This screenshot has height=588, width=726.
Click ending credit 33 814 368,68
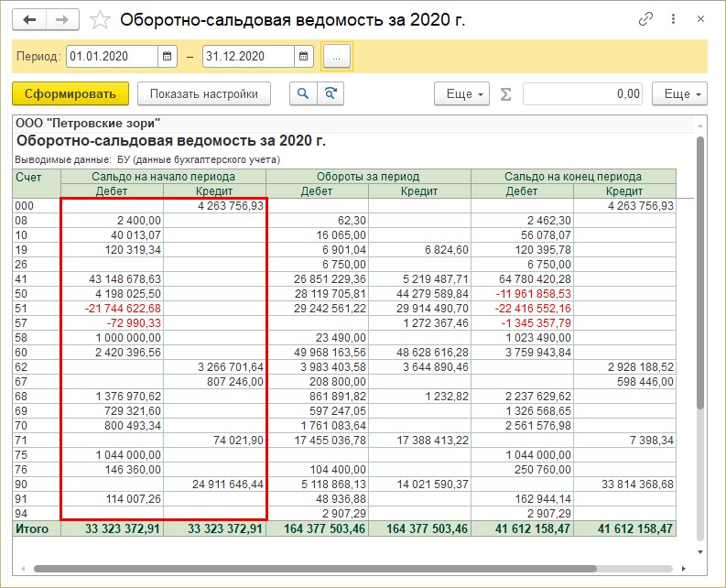tap(637, 485)
